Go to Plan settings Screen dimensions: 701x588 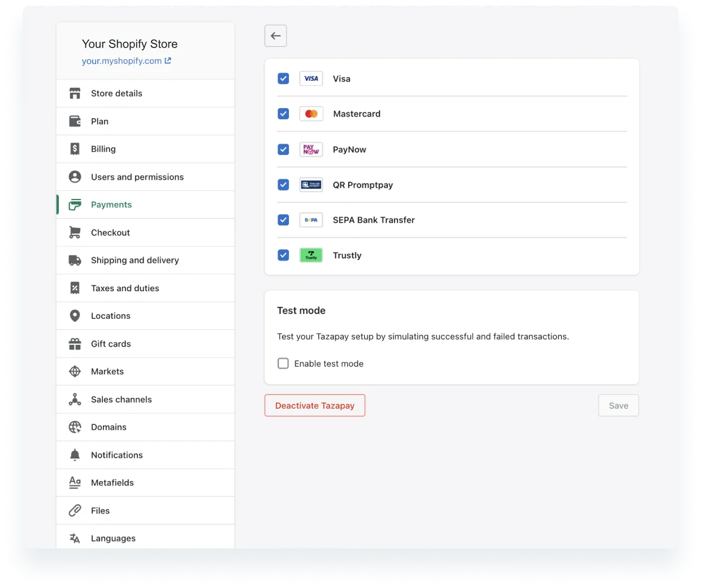pyautogui.click(x=145, y=121)
